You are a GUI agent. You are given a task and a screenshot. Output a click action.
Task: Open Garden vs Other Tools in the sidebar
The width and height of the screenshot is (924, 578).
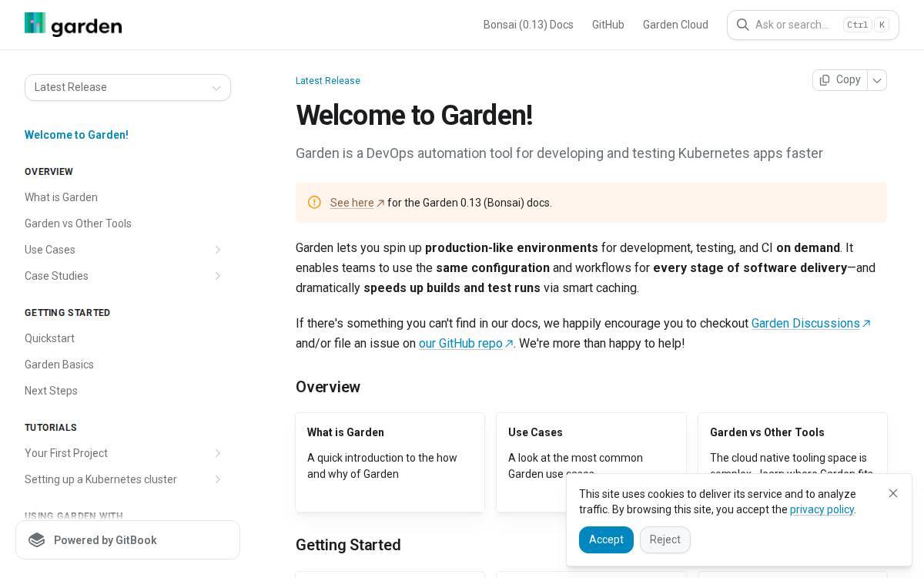[78, 223]
